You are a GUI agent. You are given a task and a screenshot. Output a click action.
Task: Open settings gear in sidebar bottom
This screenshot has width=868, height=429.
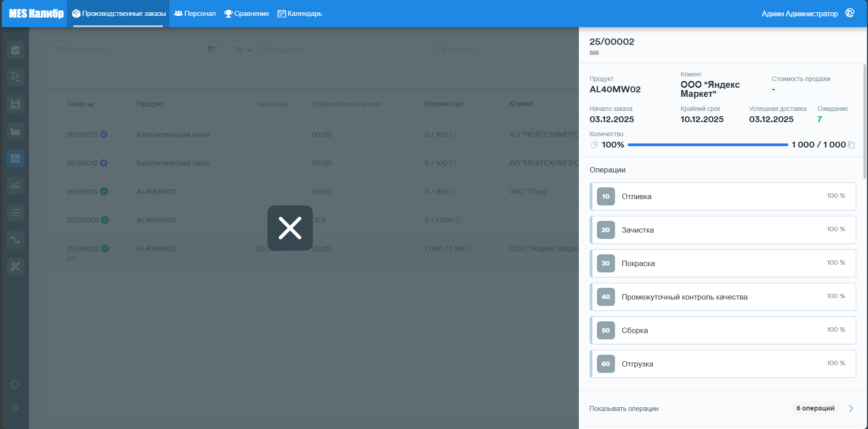(x=15, y=384)
